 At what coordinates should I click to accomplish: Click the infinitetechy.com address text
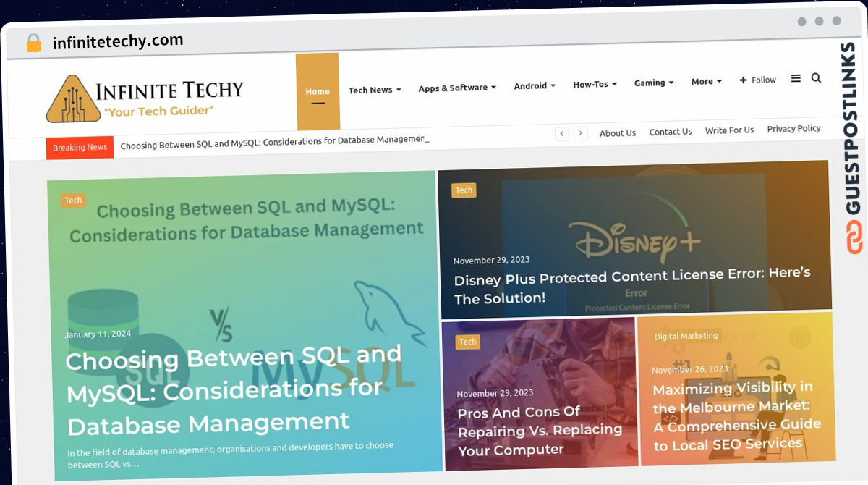pyautogui.click(x=118, y=41)
